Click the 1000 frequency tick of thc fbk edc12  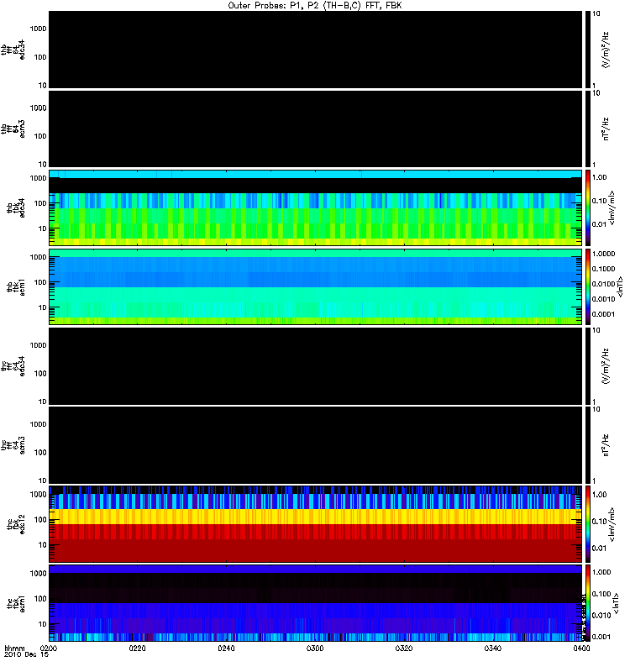point(38,494)
